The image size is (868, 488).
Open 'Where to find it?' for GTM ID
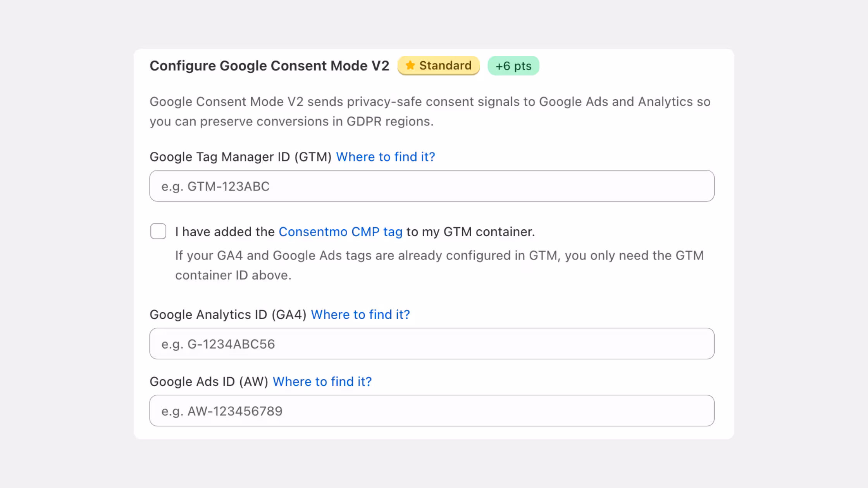(386, 157)
